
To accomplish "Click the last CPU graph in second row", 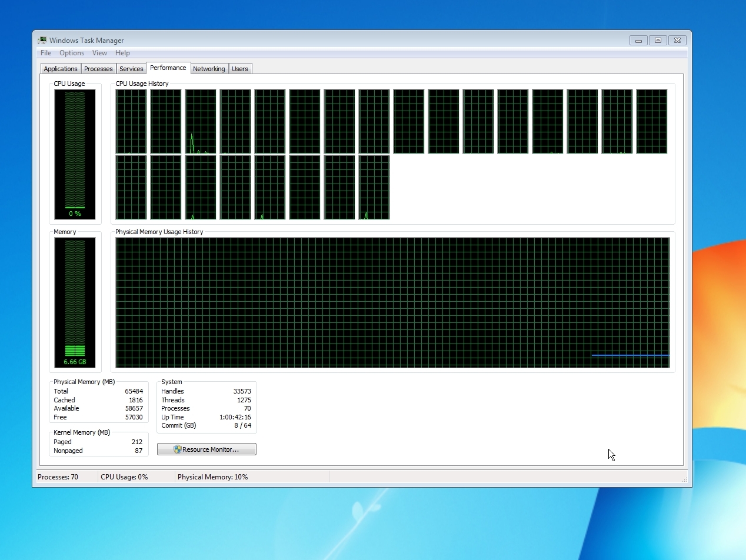I will [374, 187].
